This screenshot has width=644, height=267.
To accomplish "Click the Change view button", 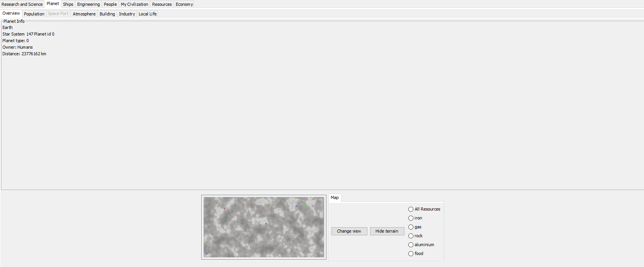I will 349,231.
